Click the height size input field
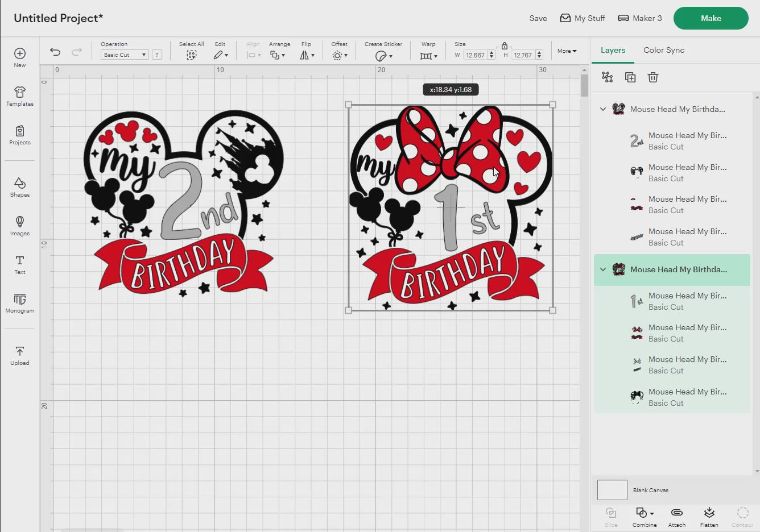Image resolution: width=760 pixels, height=532 pixels. pyautogui.click(x=523, y=55)
